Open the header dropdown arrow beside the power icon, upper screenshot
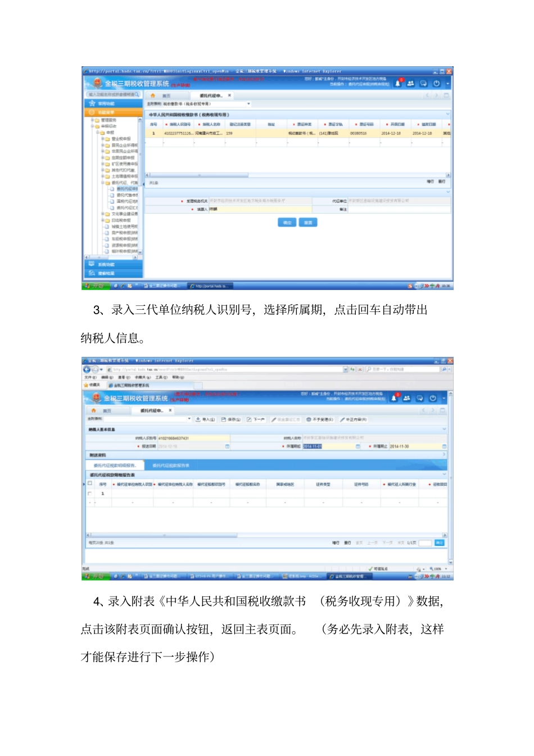 448,84
